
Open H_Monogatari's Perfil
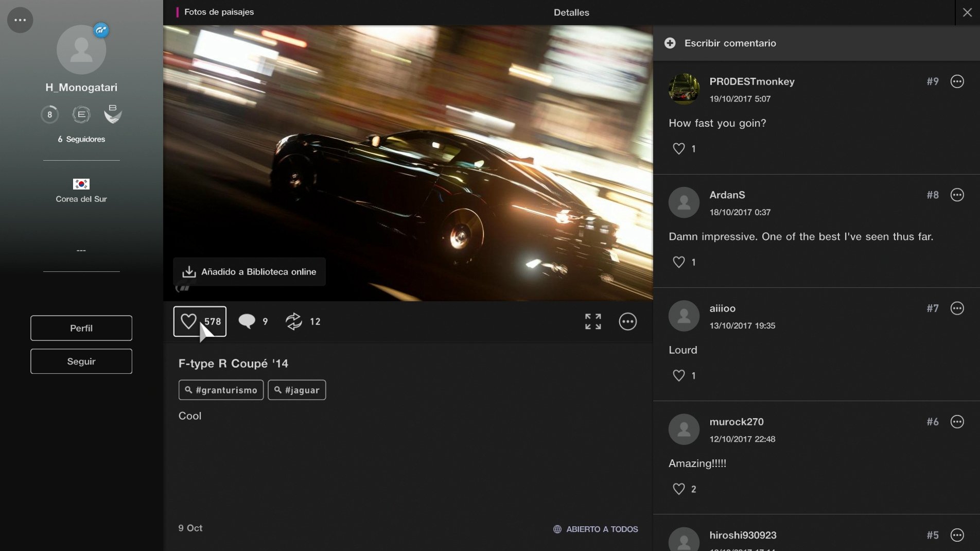(x=81, y=328)
